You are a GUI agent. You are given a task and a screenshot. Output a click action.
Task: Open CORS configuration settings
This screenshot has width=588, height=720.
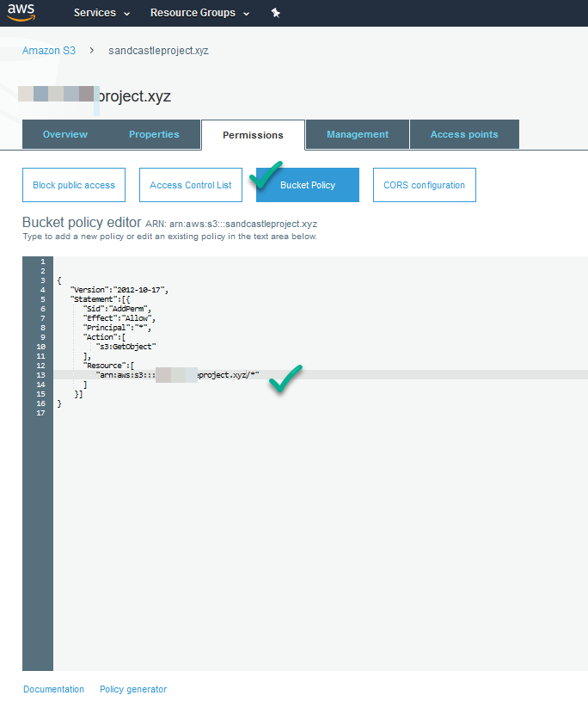pyautogui.click(x=424, y=185)
